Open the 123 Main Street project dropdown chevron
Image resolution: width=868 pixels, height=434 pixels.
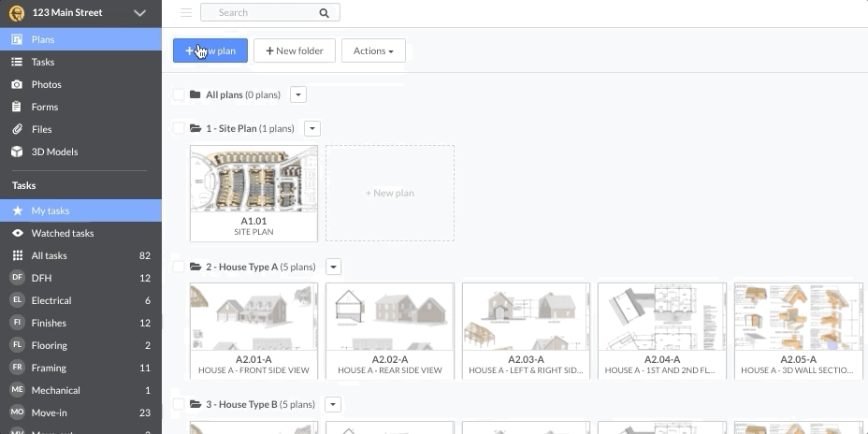139,13
